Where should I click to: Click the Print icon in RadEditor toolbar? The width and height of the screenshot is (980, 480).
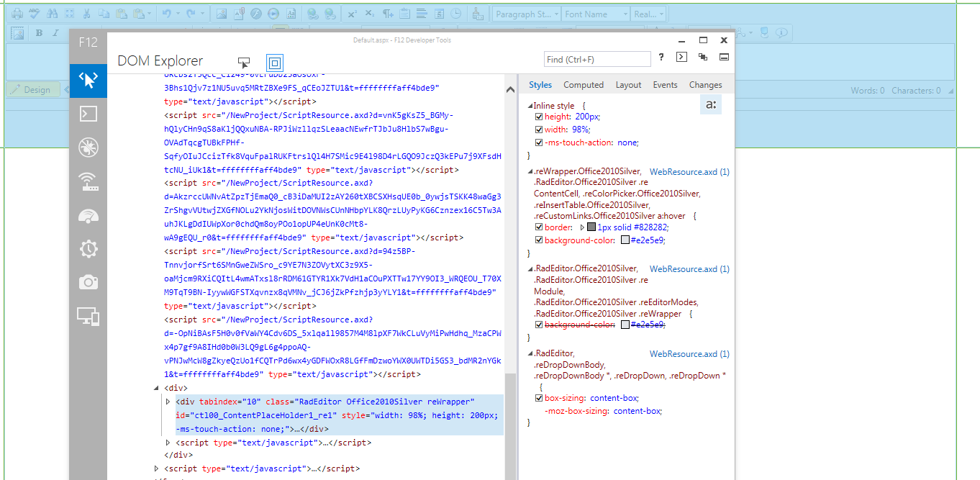click(17, 14)
